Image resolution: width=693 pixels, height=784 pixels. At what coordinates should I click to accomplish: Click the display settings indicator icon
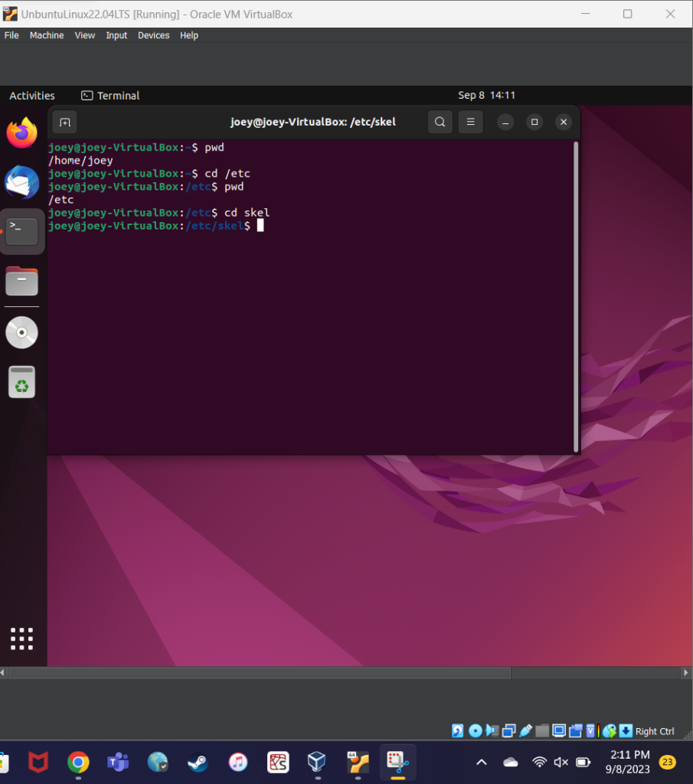559,731
